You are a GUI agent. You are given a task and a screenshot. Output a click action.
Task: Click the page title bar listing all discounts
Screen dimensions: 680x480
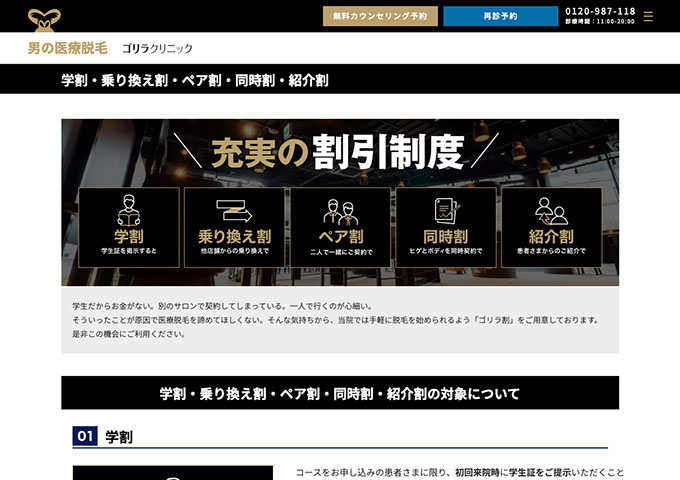click(195, 80)
